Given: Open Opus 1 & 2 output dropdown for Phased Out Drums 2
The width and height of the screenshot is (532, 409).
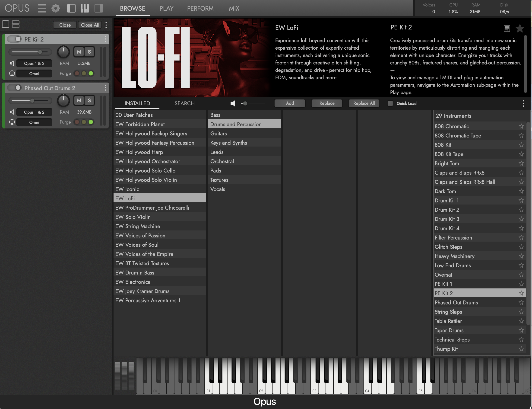Looking at the screenshot, I should point(34,112).
